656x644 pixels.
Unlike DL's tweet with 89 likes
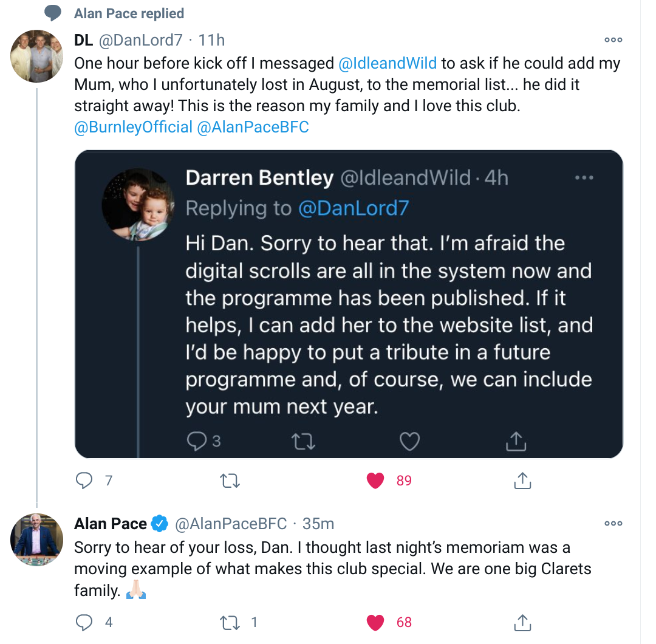pyautogui.click(x=376, y=481)
